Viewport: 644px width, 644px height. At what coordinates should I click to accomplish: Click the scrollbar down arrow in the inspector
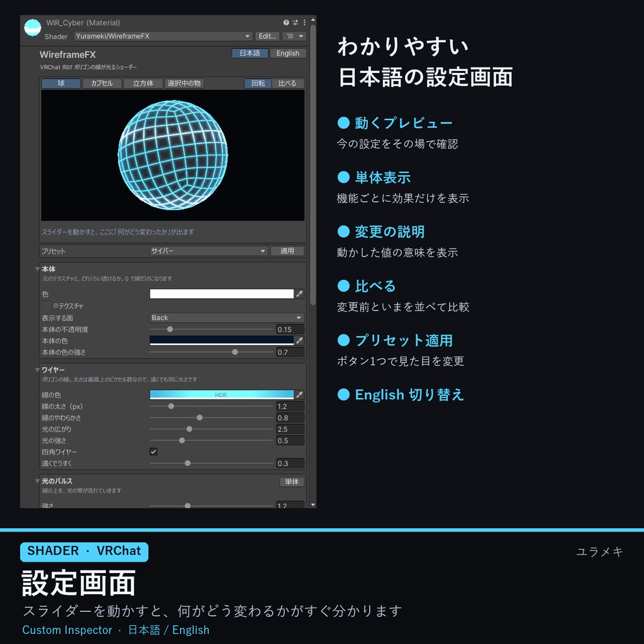click(x=313, y=505)
